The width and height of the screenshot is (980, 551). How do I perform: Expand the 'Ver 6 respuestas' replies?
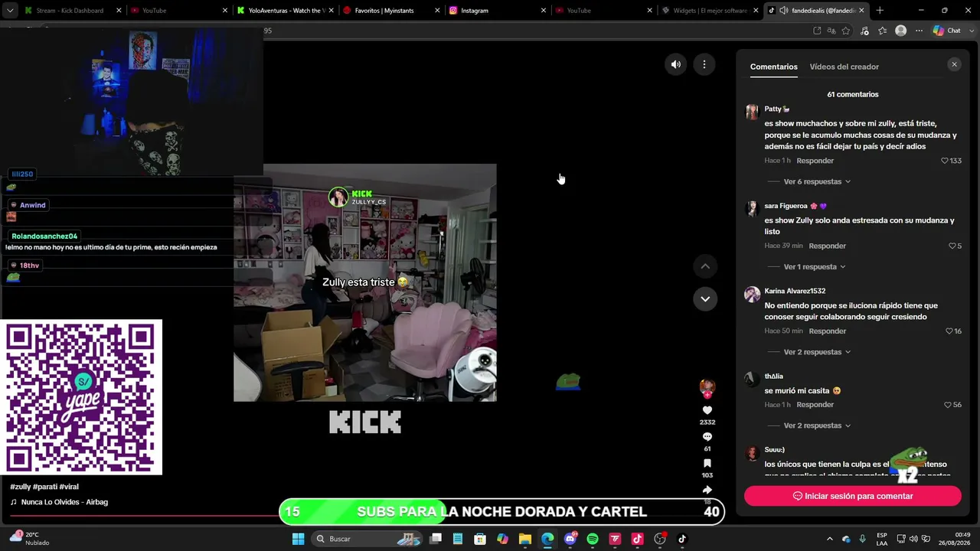(x=817, y=181)
